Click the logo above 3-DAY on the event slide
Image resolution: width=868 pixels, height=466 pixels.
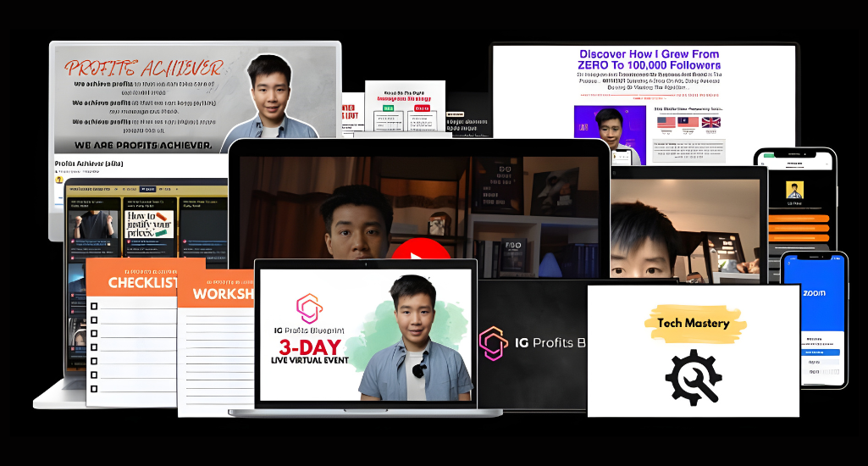309,308
